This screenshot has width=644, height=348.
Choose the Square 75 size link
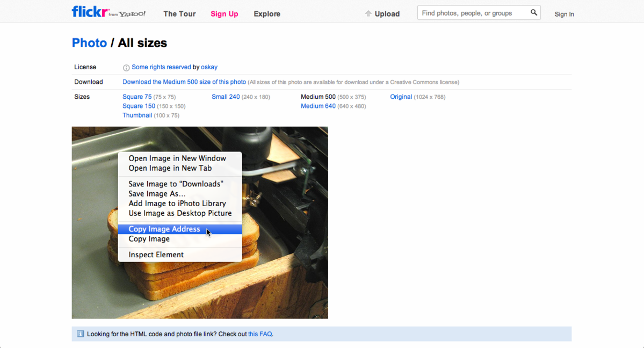point(137,97)
